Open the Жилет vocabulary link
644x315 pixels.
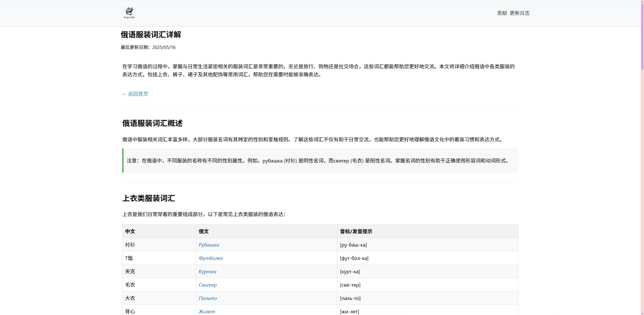(x=207, y=311)
